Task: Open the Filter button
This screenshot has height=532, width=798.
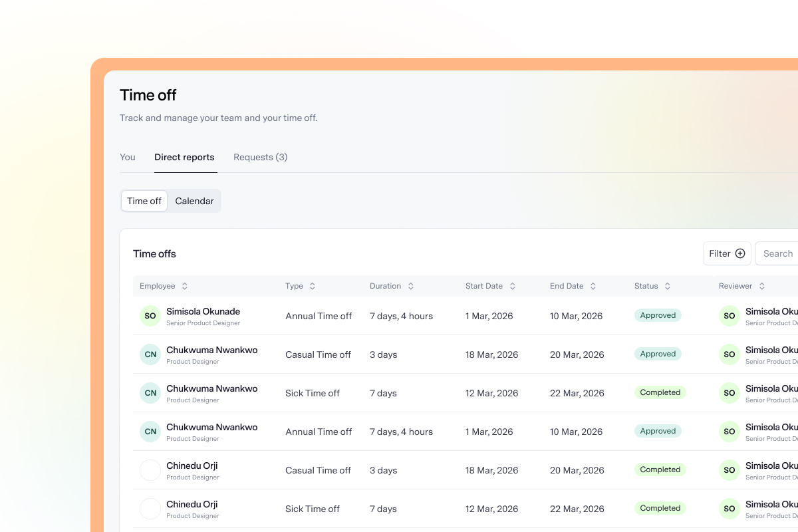Action: coord(727,253)
